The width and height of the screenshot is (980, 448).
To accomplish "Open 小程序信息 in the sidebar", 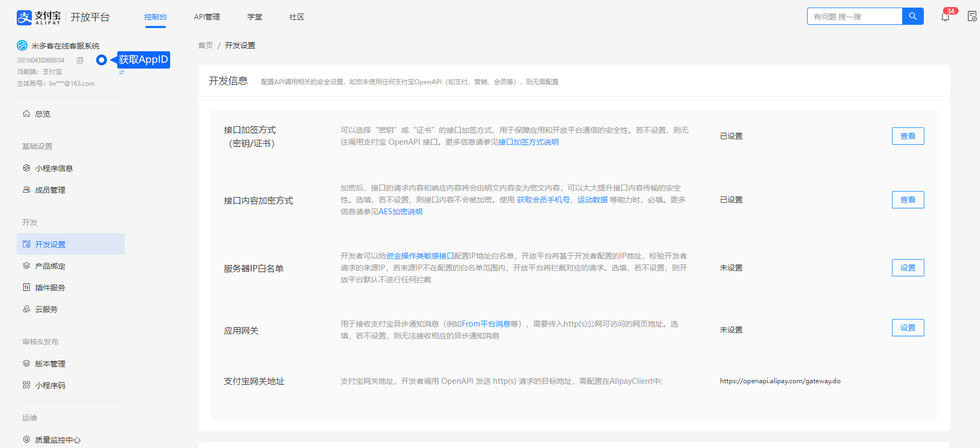I will click(x=53, y=168).
